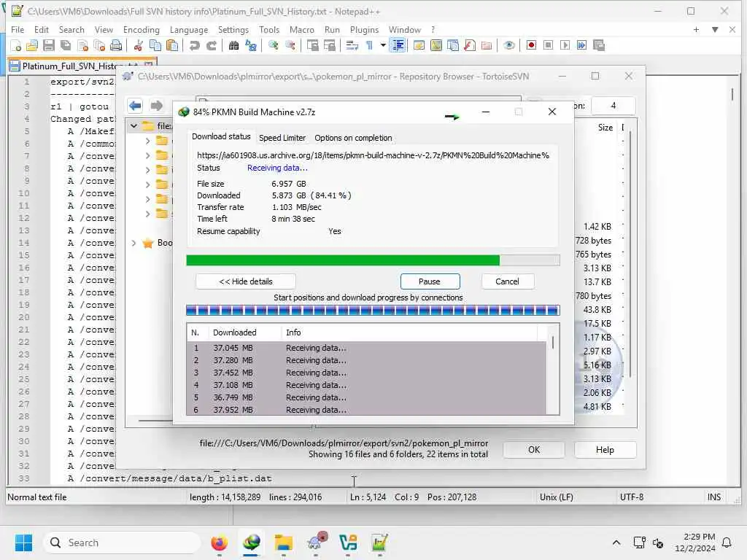Toggle Synchronize horizontal scrolling icon
Viewport: 747px width, 560px height.
tap(329, 46)
